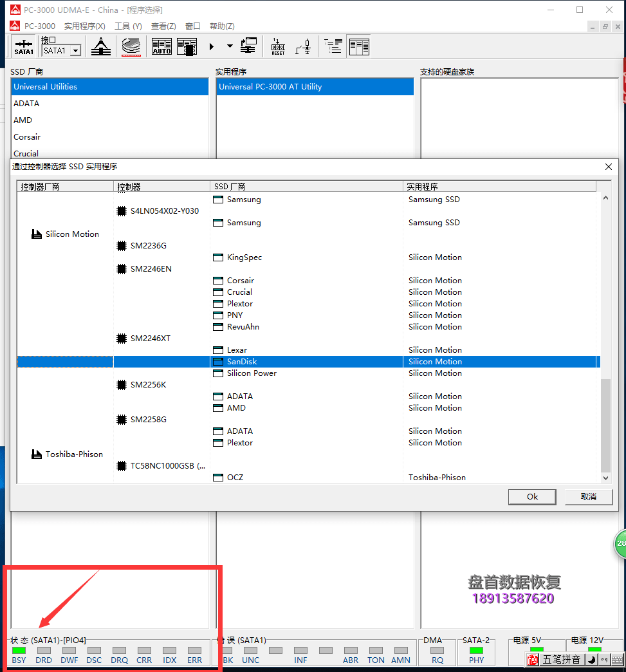Click the window export toolbar icon
The width and height of the screenshot is (626, 672).
(x=248, y=46)
